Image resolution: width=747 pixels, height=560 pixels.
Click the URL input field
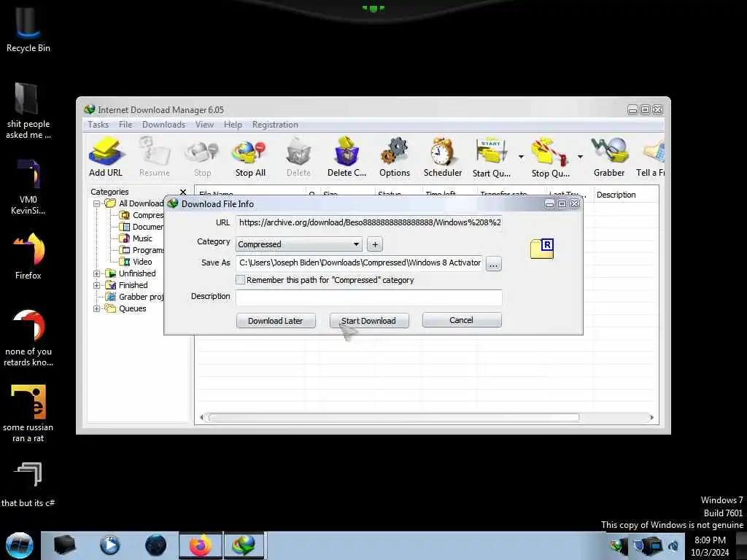point(368,222)
